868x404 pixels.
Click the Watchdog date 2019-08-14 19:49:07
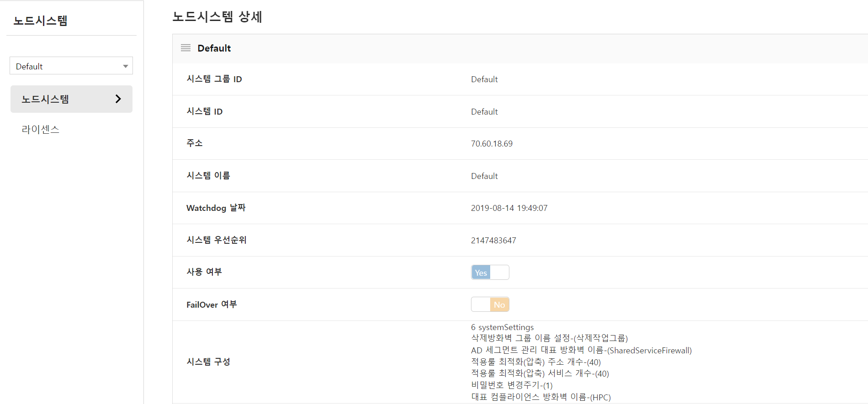[509, 208]
